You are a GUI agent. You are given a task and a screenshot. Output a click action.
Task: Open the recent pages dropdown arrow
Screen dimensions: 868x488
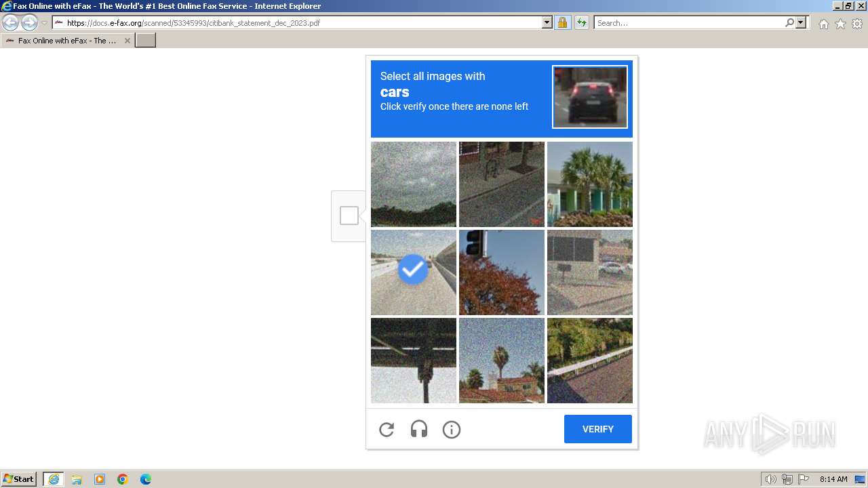(44, 23)
